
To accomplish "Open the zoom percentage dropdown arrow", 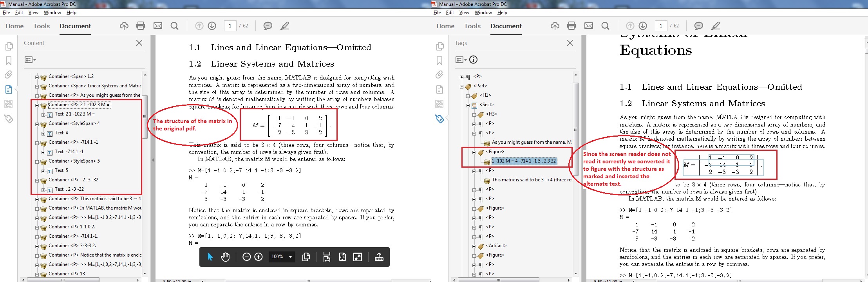I will 290,257.
